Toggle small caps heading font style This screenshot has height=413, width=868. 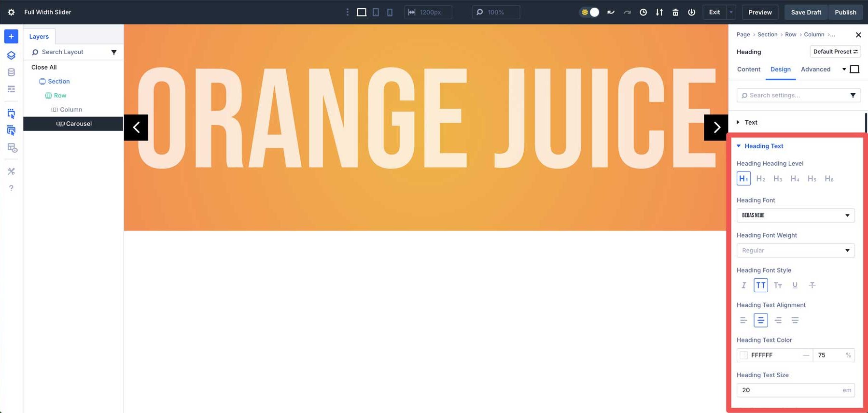[x=778, y=285]
